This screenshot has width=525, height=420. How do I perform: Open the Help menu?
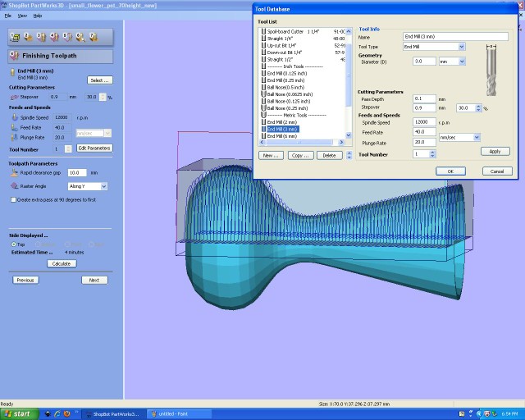point(38,16)
